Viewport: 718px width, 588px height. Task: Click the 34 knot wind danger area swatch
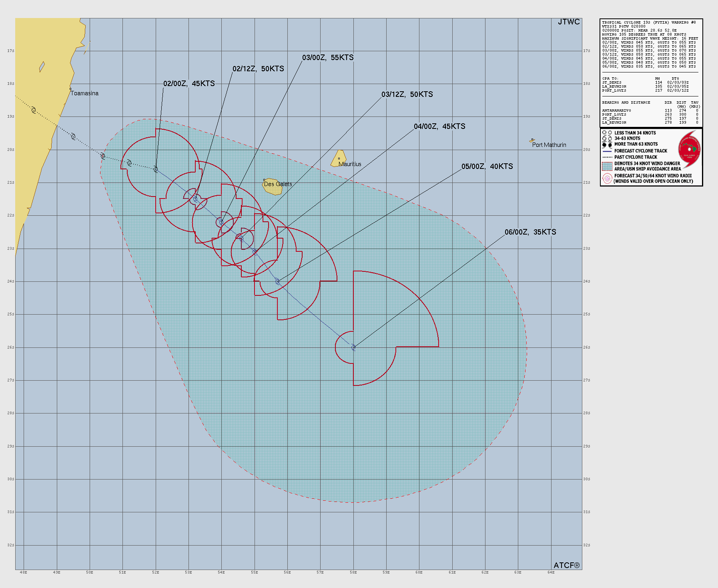coord(607,166)
